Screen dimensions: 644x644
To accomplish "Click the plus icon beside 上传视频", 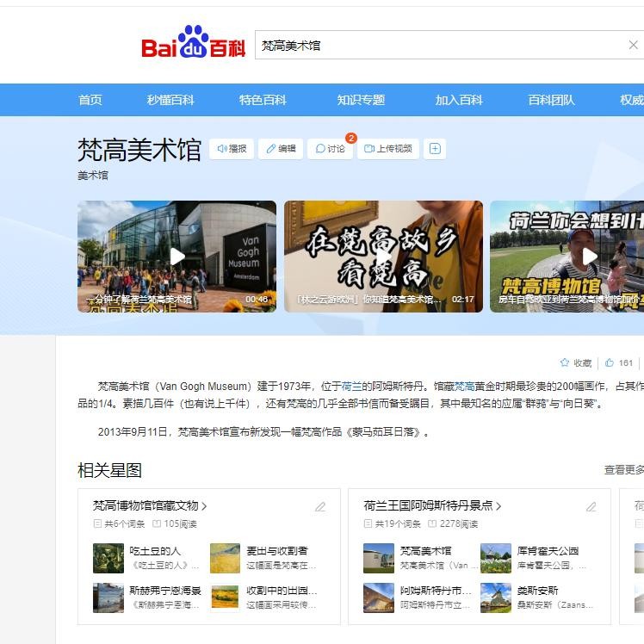I will (x=435, y=149).
